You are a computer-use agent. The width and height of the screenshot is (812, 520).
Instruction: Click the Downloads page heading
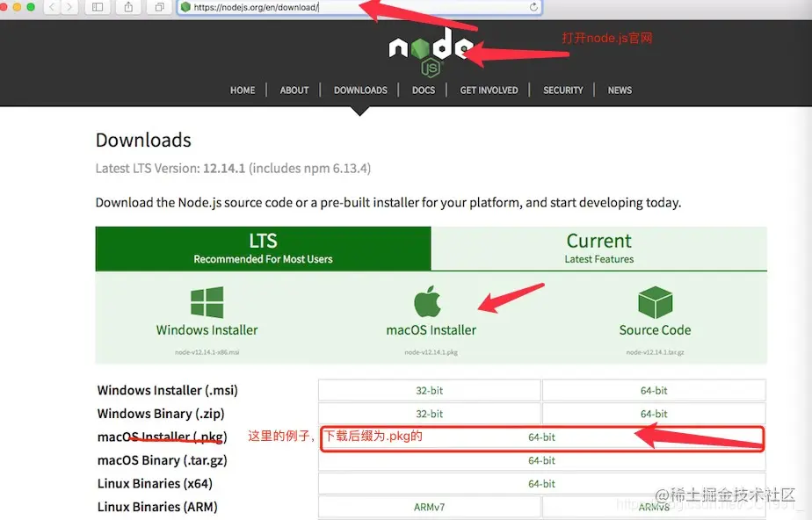[x=143, y=141]
